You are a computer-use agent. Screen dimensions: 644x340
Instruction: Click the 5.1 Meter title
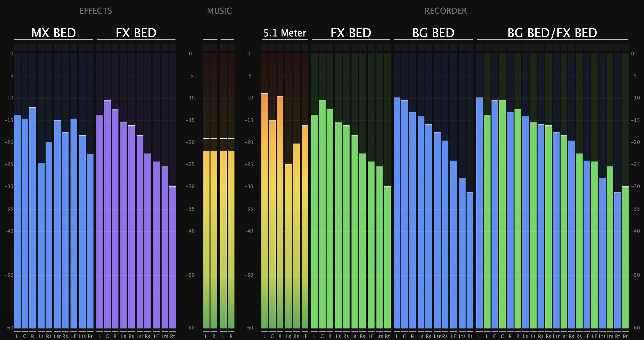tap(285, 33)
